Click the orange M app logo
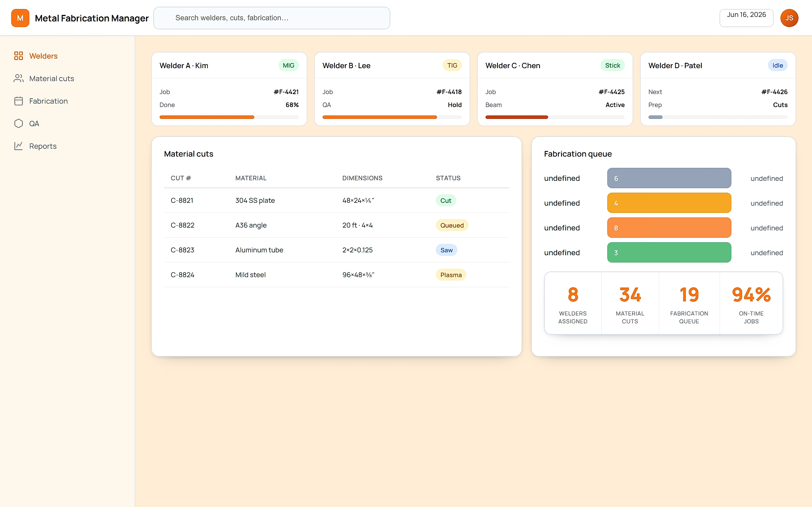The height and width of the screenshot is (507, 812). pos(20,18)
